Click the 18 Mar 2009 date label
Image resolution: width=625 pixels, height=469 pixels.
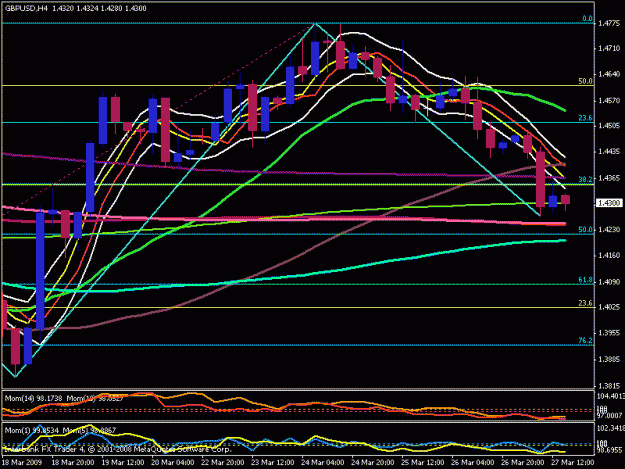22,463
